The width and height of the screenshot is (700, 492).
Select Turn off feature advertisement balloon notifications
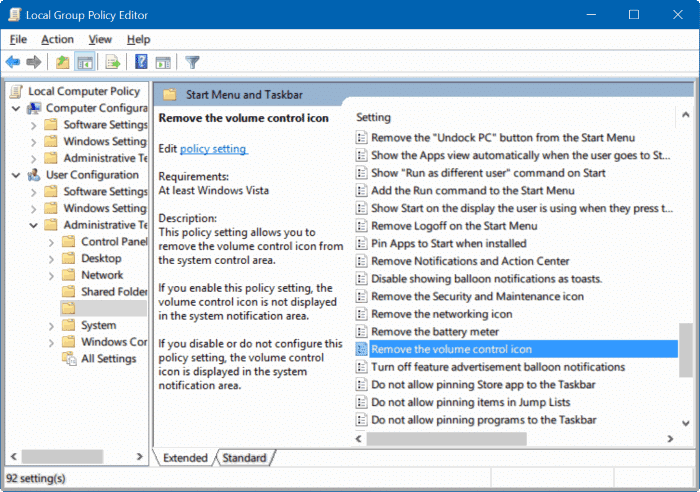click(x=498, y=367)
